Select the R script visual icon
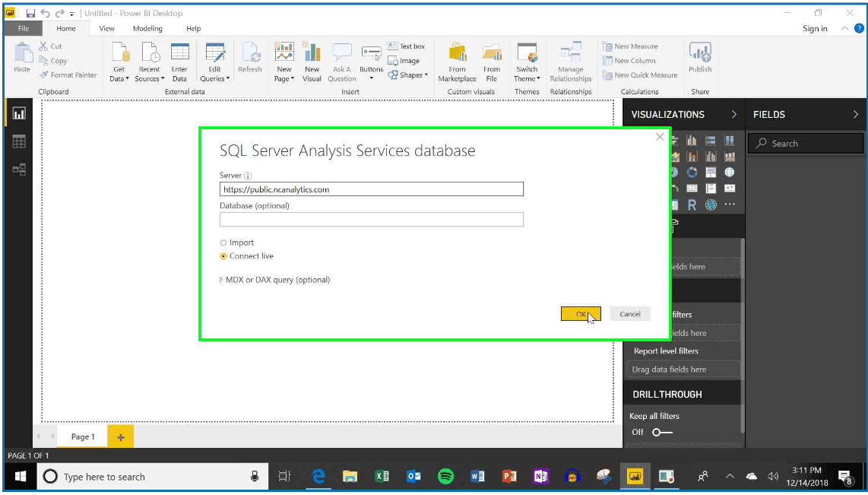 point(692,205)
